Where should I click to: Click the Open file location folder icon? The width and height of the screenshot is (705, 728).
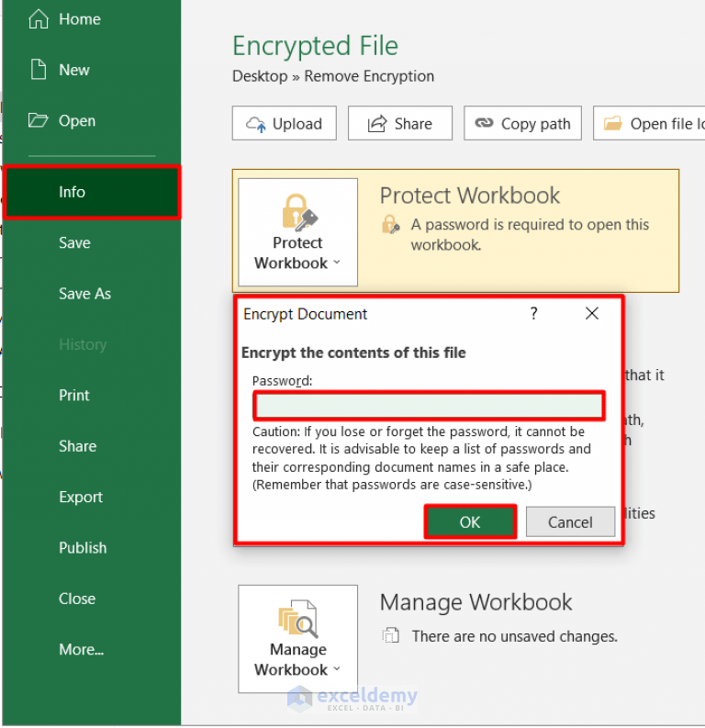[612, 124]
